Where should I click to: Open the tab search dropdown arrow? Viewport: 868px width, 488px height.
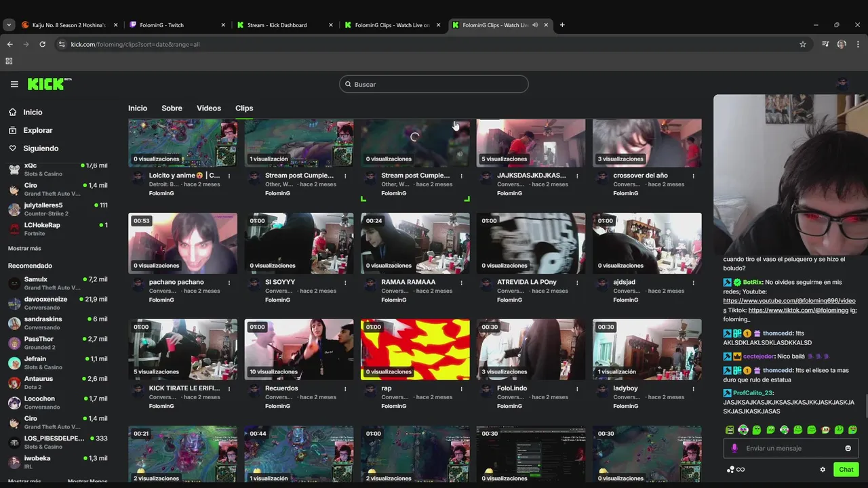8,25
